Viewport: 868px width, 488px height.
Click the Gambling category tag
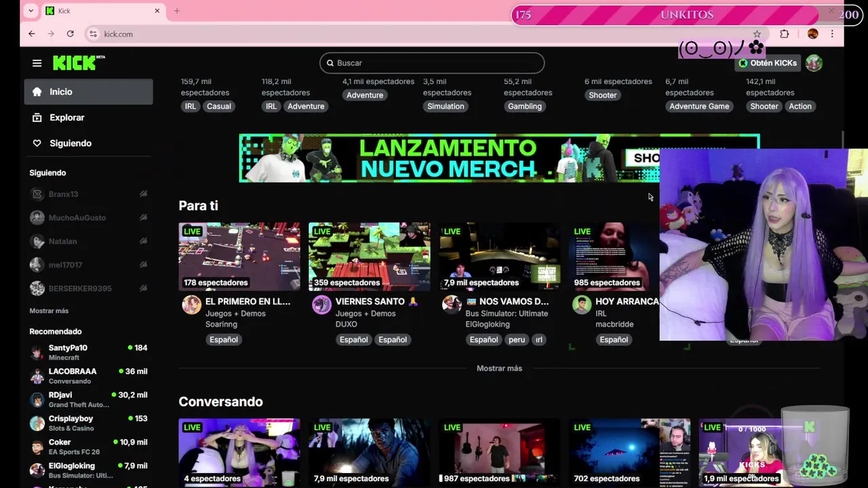point(525,106)
